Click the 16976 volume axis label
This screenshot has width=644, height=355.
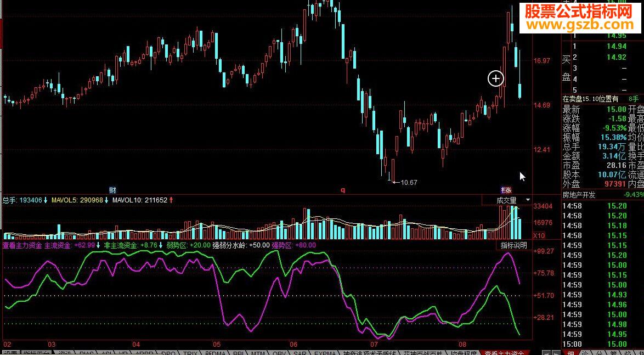point(542,223)
